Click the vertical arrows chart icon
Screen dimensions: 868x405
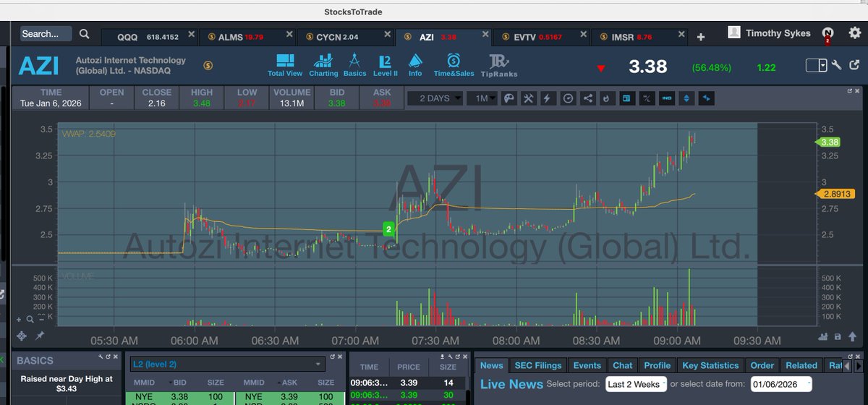686,98
